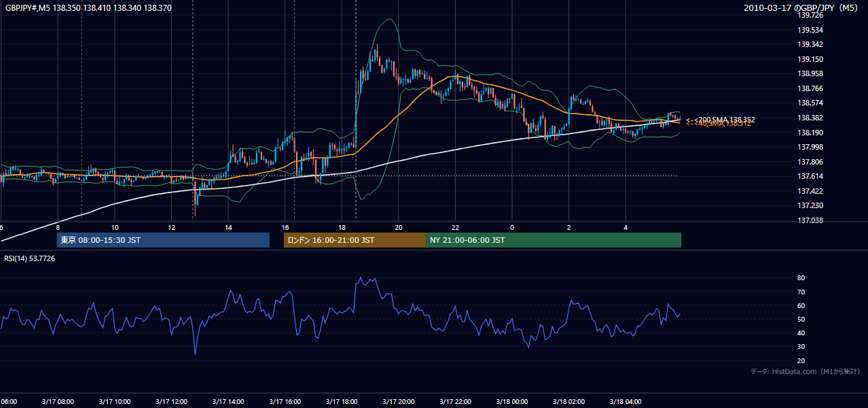
Task: Click price axis label 139.534
Action: 810,30
